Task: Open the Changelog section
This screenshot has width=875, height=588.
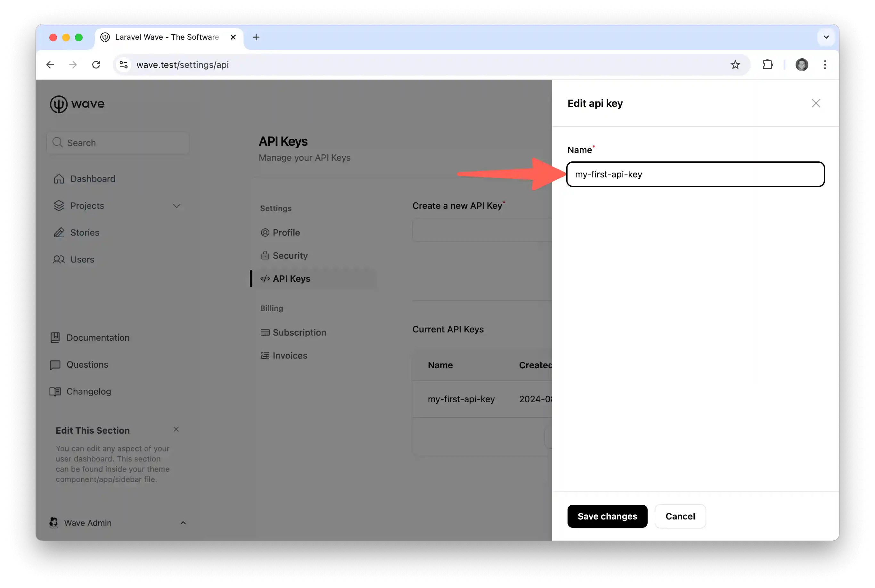Action: (x=88, y=391)
